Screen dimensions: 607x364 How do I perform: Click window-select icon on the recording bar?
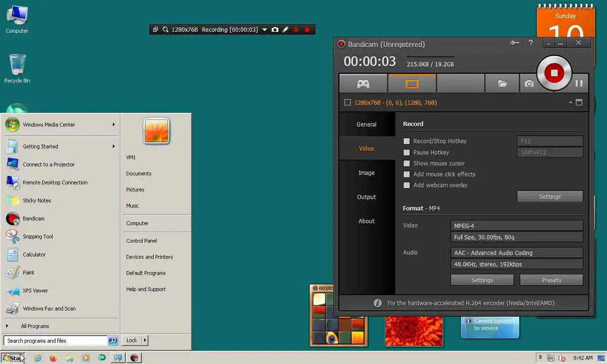pos(156,29)
